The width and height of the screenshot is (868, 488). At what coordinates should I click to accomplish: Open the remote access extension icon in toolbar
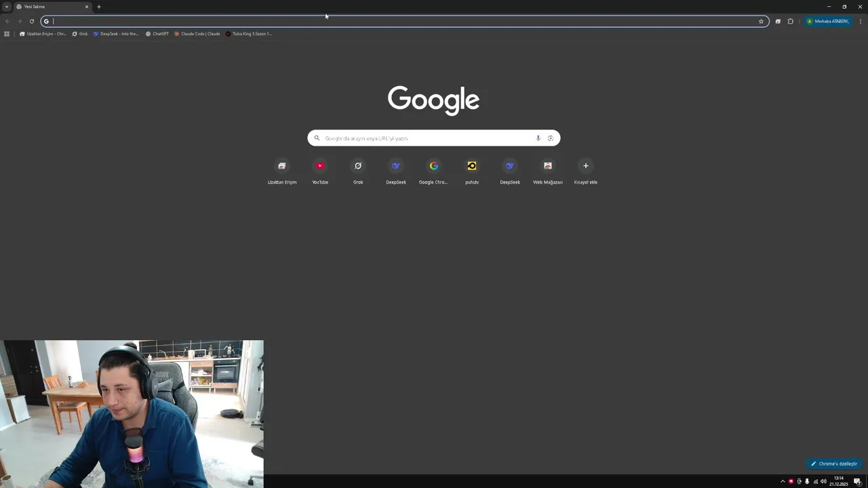(778, 21)
